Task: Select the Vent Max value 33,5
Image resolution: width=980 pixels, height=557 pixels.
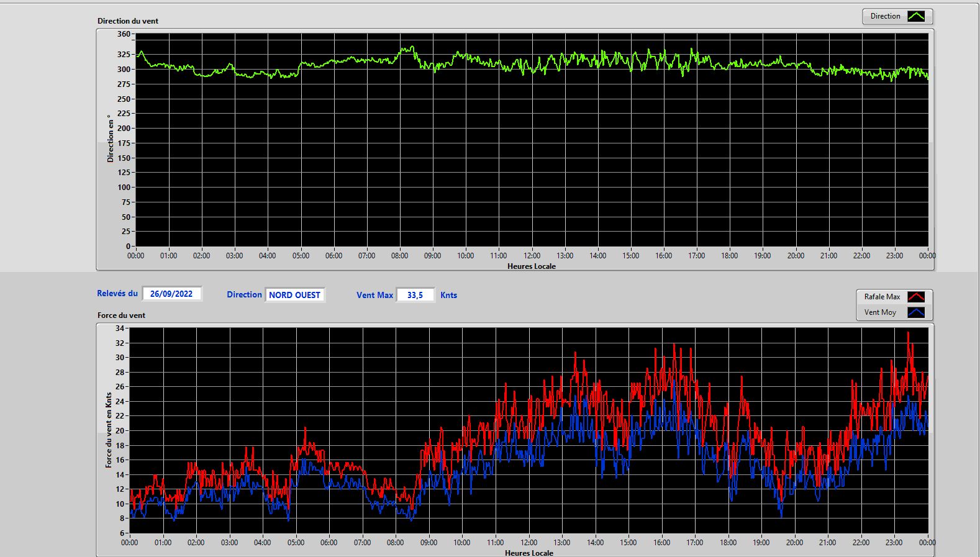Action: coord(415,295)
